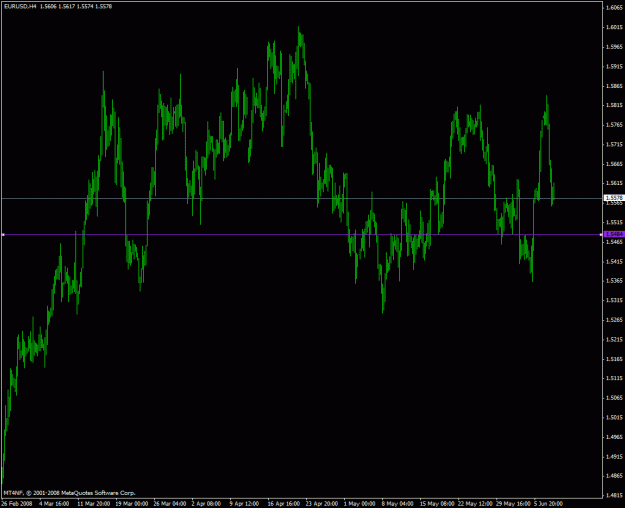Screen dimensions: 625x508
Task: Click the 22 May 12:00 time label
Action: (x=475, y=504)
